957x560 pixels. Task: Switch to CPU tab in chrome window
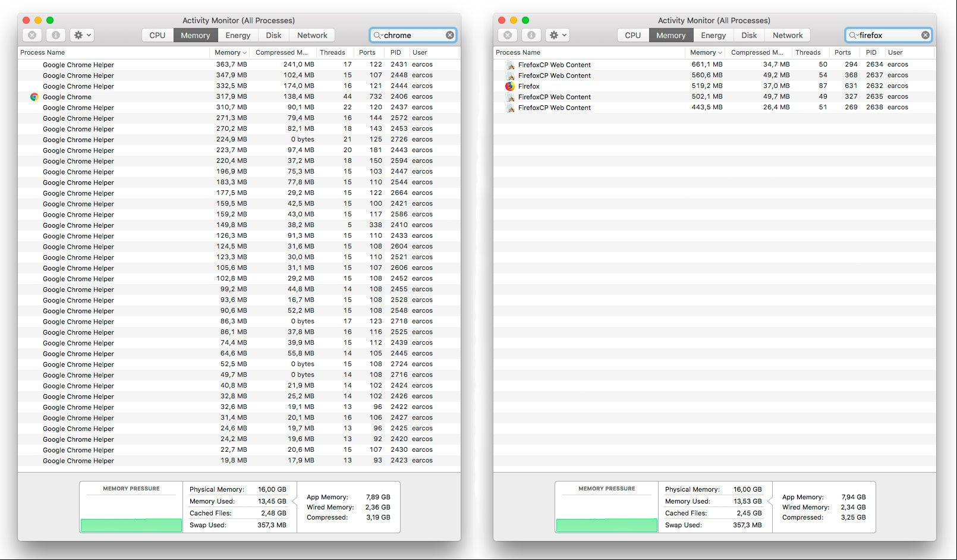[x=158, y=35]
